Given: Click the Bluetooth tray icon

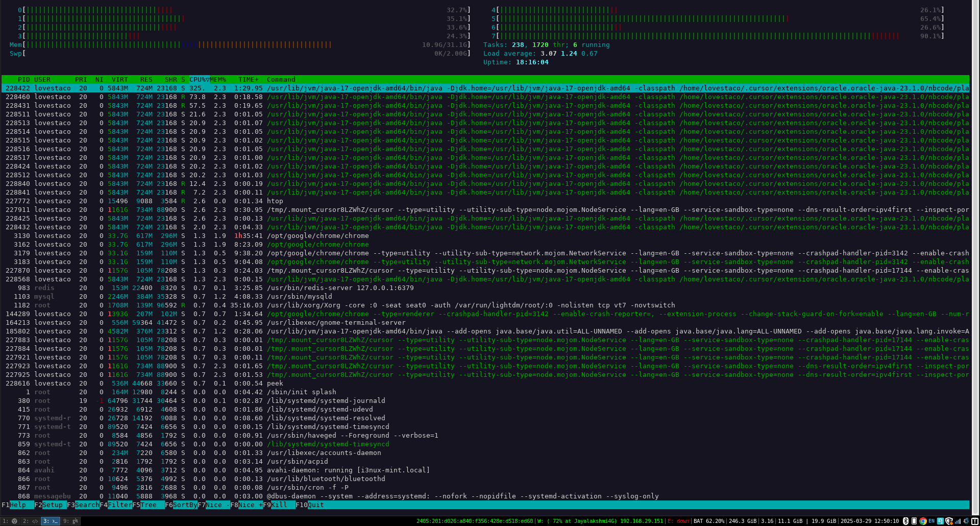Looking at the screenshot, I should coord(906,521).
